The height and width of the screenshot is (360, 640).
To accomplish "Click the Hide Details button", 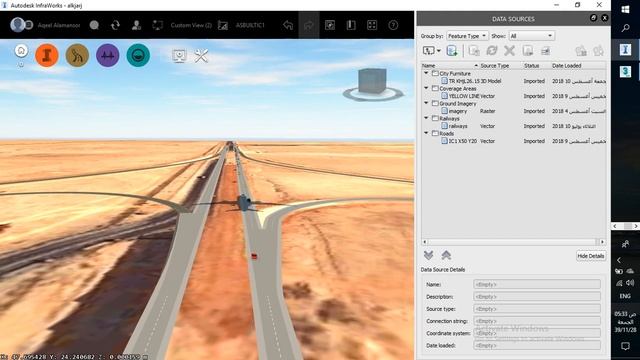I will tap(591, 256).
